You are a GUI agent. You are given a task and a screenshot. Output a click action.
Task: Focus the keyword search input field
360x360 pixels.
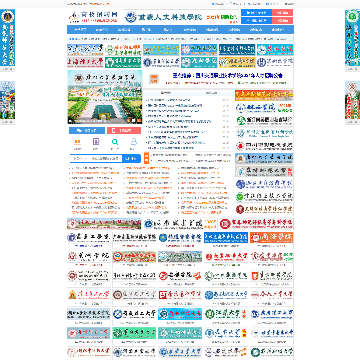coord(106,159)
